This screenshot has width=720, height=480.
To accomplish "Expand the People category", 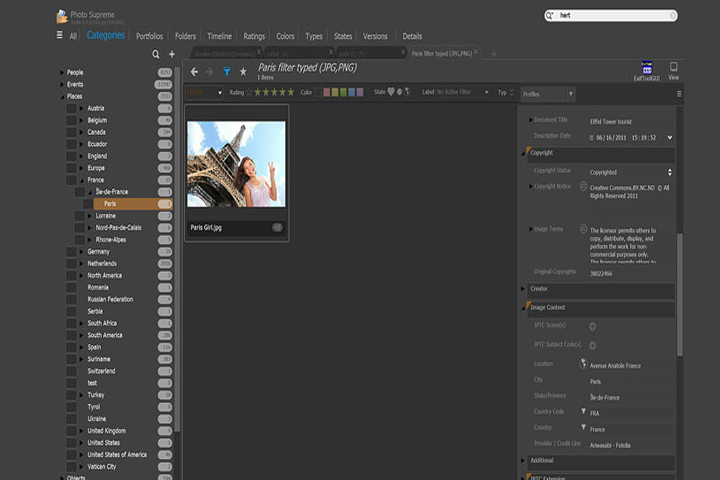I will (x=62, y=73).
